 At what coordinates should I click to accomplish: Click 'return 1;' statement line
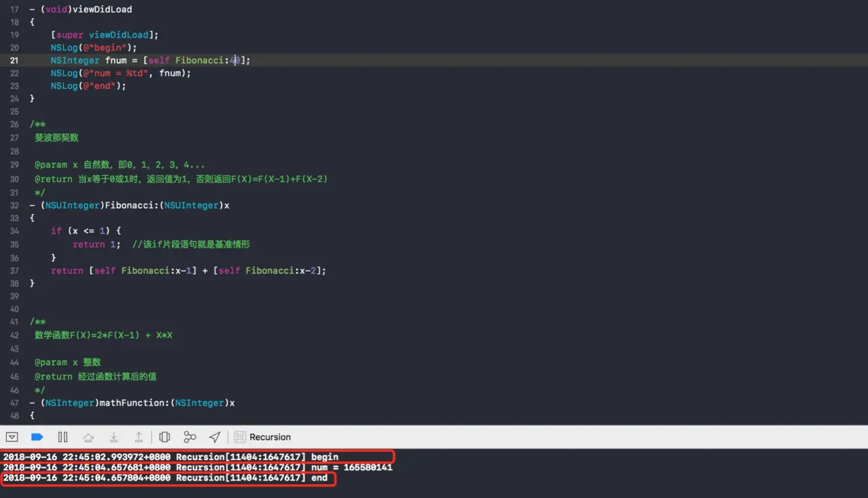pos(97,244)
